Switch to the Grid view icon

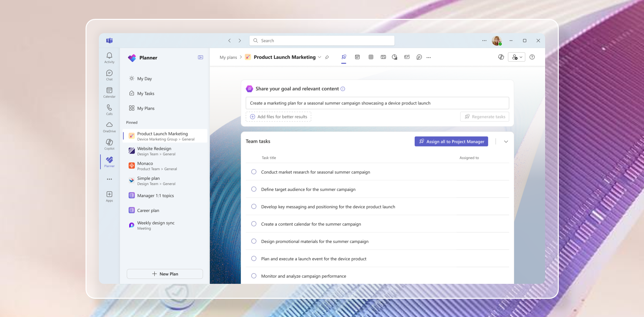click(x=371, y=57)
